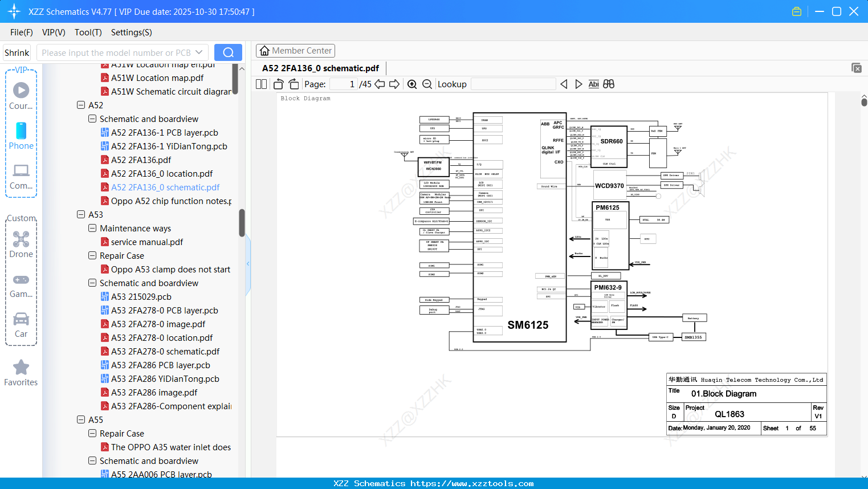Click the Lookup search input field
The image size is (868, 489).
pyautogui.click(x=512, y=84)
